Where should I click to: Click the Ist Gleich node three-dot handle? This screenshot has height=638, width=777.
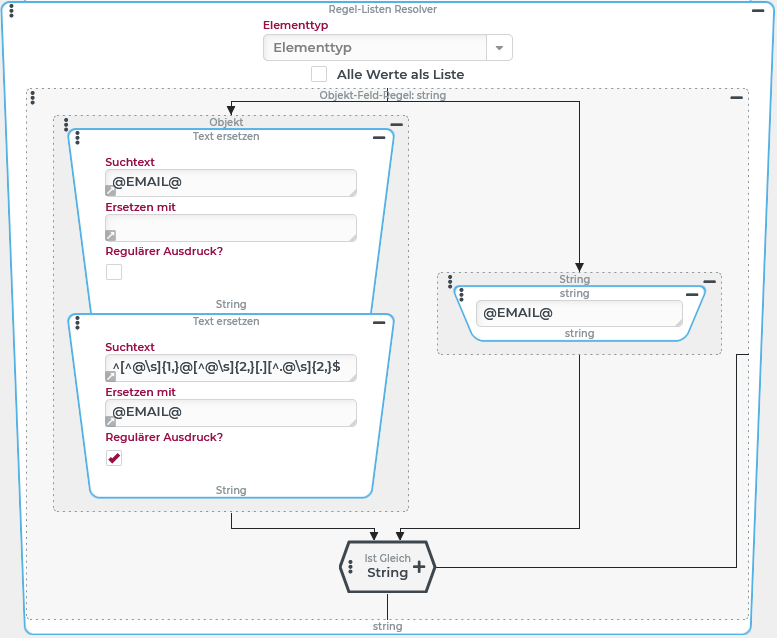[x=351, y=566]
